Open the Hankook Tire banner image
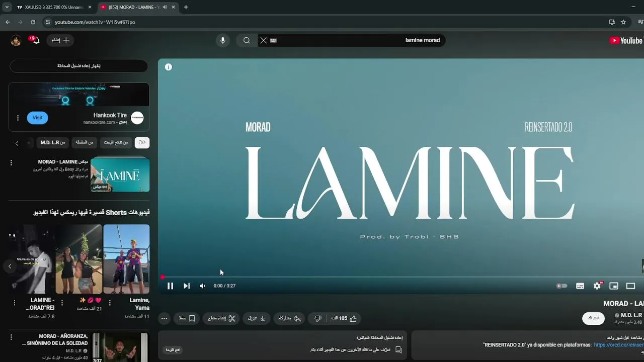The image size is (644, 362). click(x=79, y=95)
